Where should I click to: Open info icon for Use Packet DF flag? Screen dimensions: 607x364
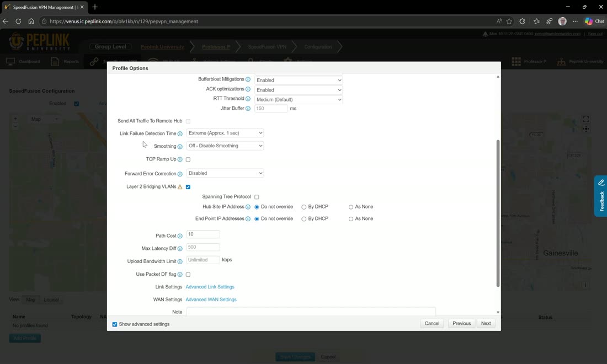pos(180,274)
